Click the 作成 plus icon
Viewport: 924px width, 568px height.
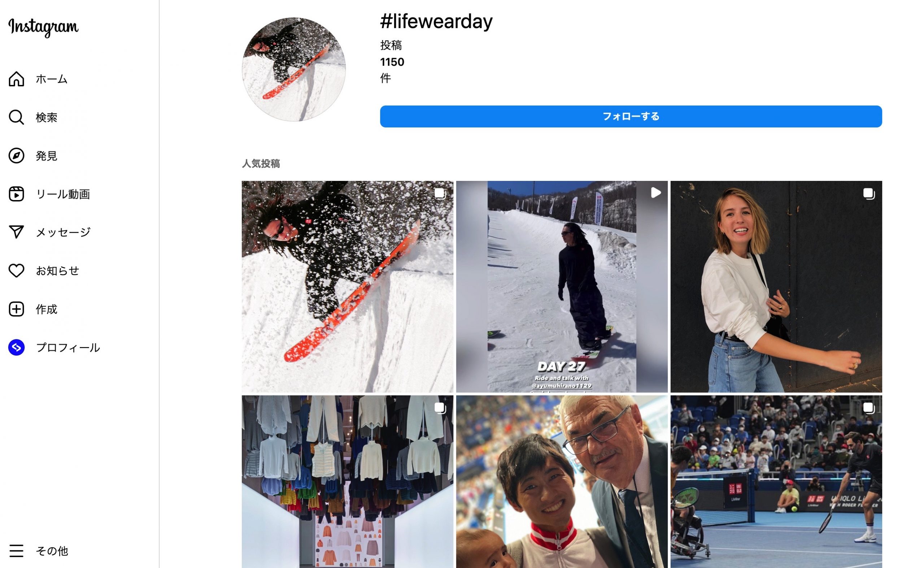[x=17, y=309]
